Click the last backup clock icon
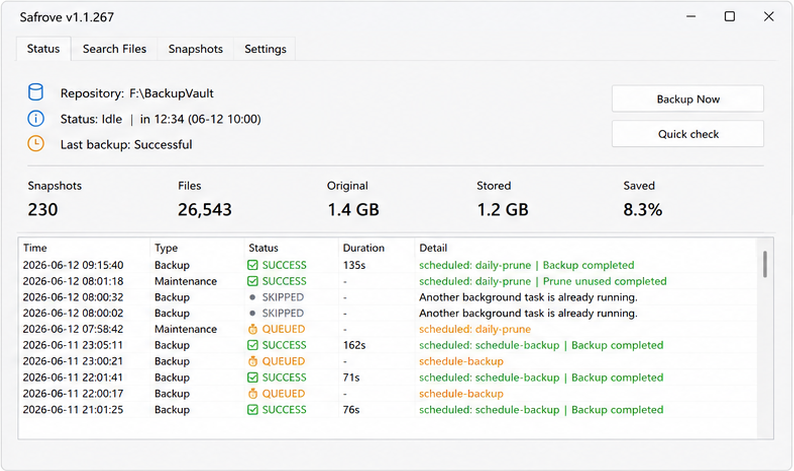 pos(35,144)
